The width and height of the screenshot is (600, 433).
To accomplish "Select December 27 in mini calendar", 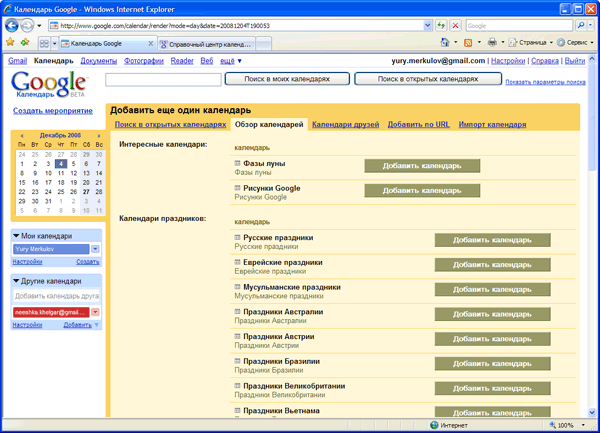I will point(86,192).
